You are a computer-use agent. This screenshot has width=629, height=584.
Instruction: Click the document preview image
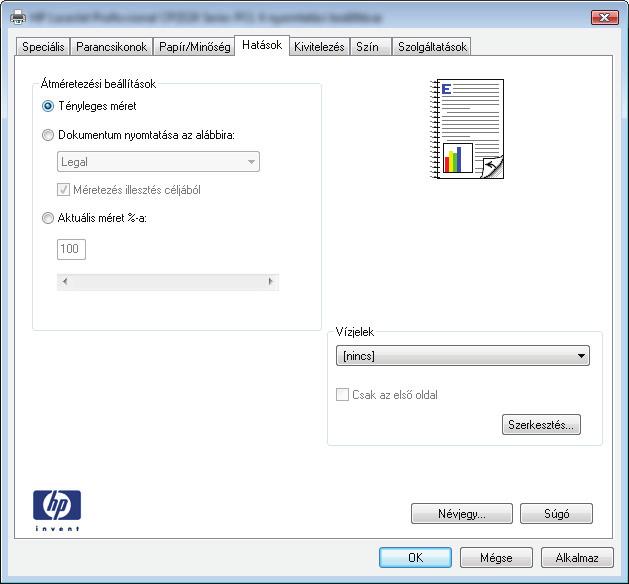click(x=467, y=129)
